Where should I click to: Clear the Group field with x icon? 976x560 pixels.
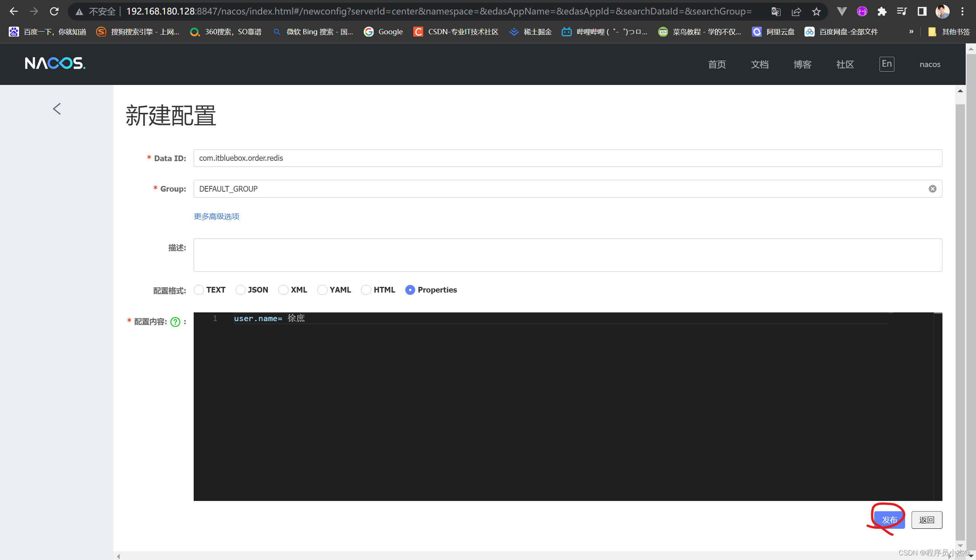933,189
